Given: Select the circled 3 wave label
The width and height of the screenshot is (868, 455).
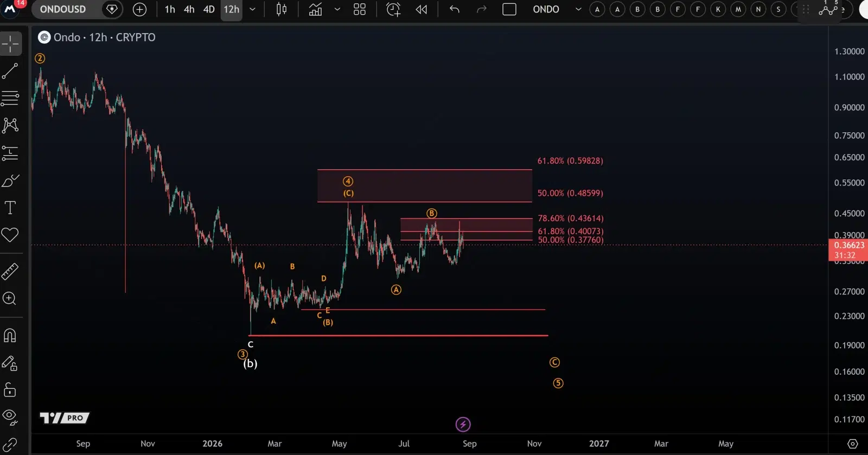Looking at the screenshot, I should pos(242,355).
